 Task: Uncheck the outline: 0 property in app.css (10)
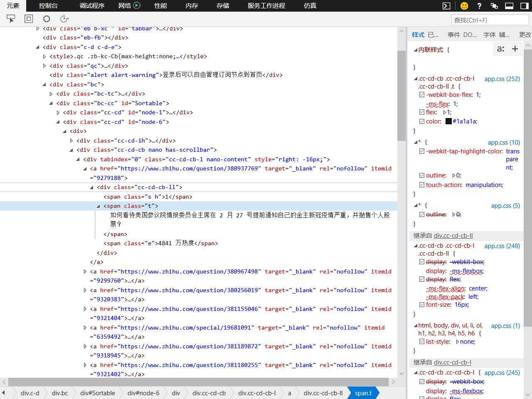(x=422, y=175)
